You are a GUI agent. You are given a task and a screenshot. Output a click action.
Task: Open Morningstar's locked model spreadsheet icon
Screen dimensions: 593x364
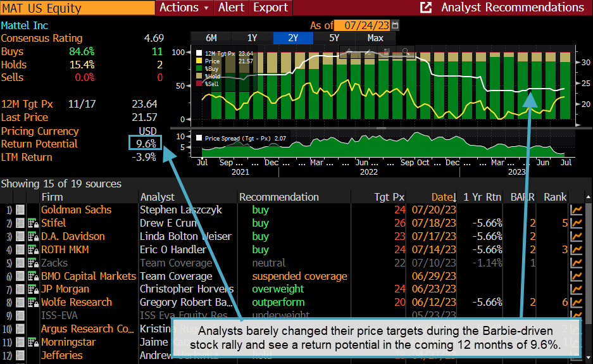33,342
